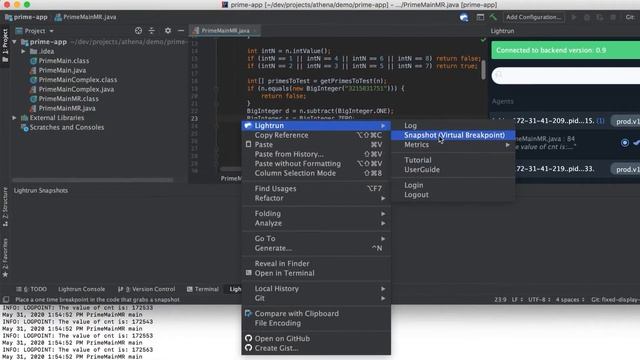
Task: Hide Project panel with minus icon
Action: (181, 31)
